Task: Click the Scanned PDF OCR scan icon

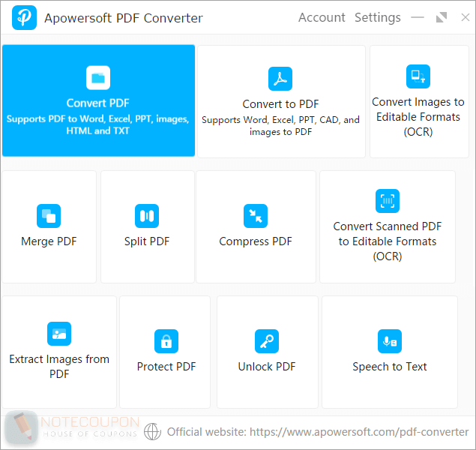Action: click(x=388, y=201)
